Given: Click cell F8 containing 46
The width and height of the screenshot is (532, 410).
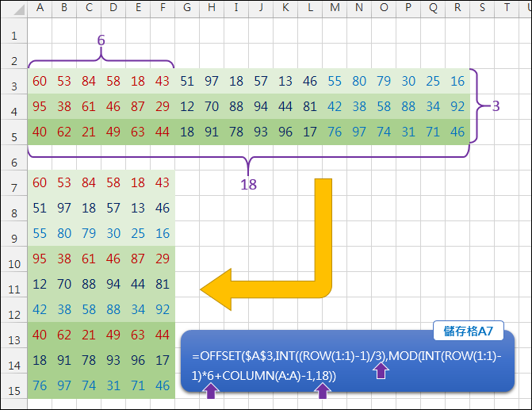Looking at the screenshot, I should point(163,208).
